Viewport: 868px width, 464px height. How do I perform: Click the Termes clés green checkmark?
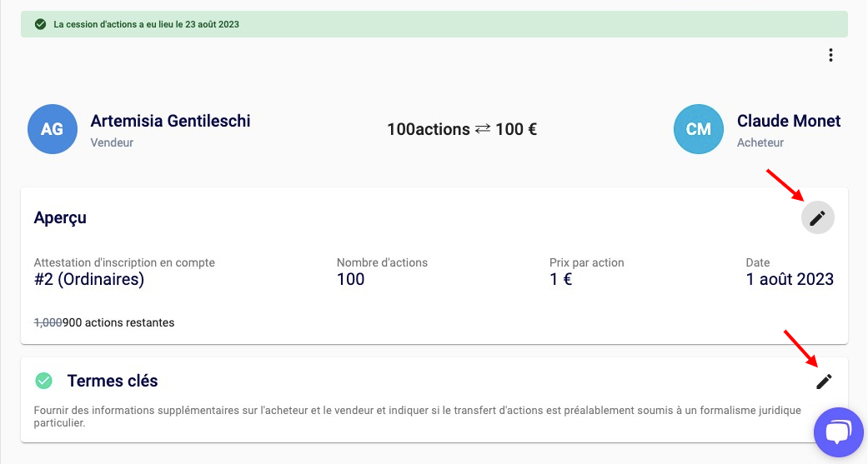(44, 381)
